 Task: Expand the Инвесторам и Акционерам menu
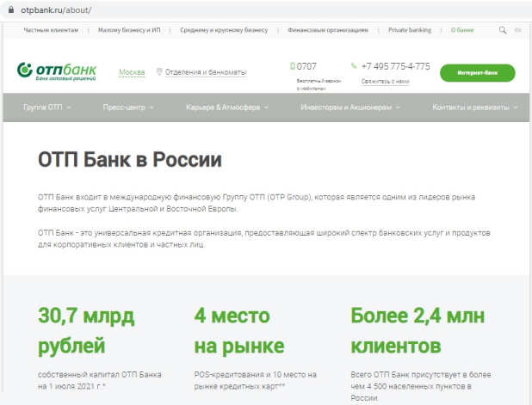click(x=350, y=107)
